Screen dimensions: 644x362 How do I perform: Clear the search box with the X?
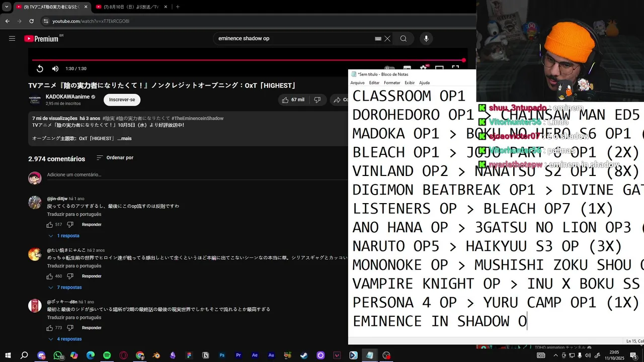pos(387,39)
